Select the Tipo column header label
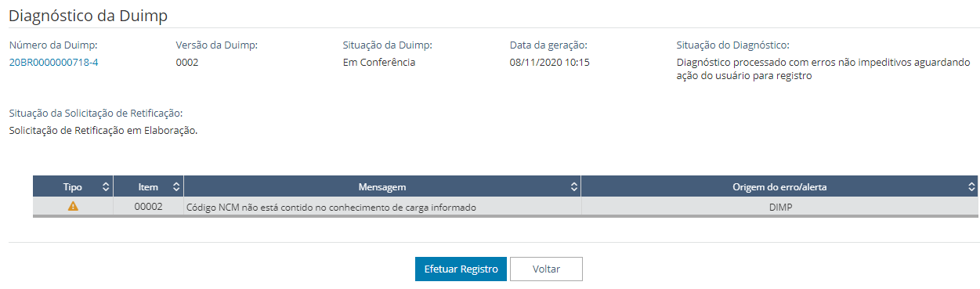 73,187
